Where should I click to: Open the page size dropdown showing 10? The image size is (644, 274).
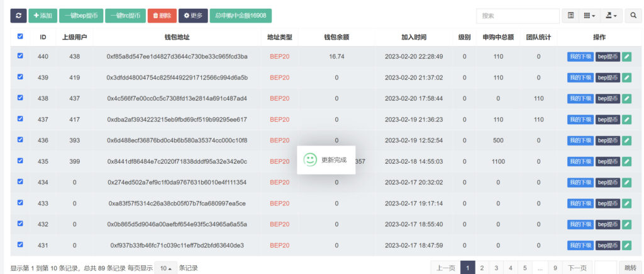click(x=165, y=268)
